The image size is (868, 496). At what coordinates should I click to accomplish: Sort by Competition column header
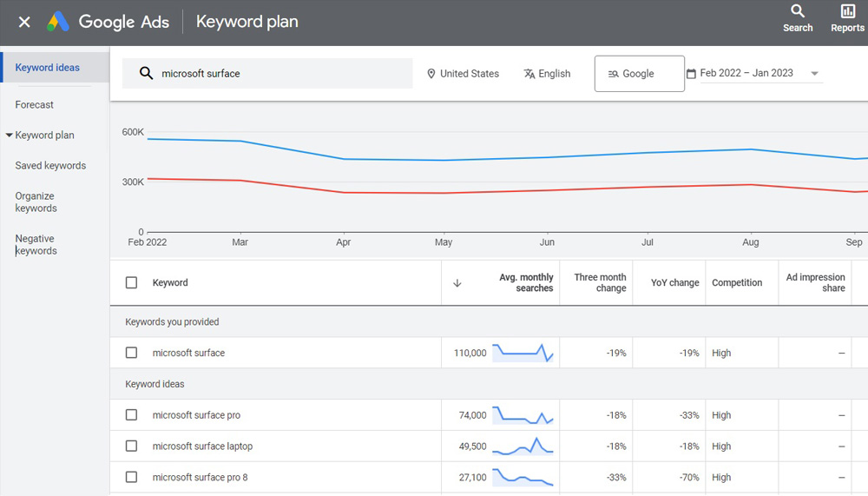pos(737,282)
